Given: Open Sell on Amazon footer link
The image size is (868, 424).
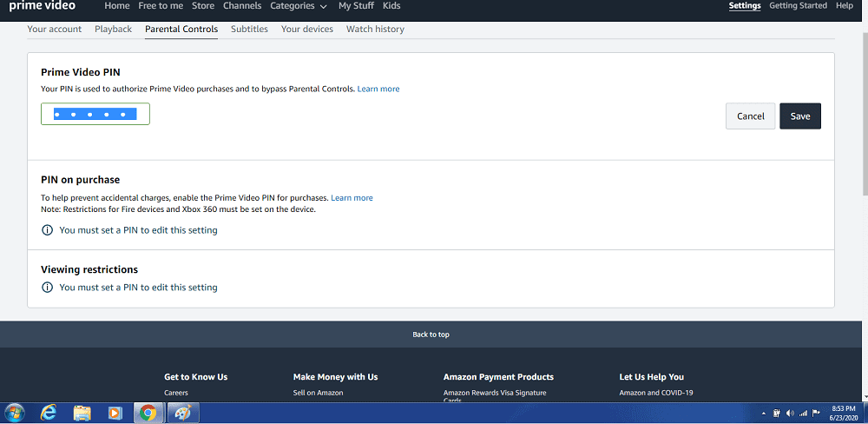Looking at the screenshot, I should pos(319,393).
